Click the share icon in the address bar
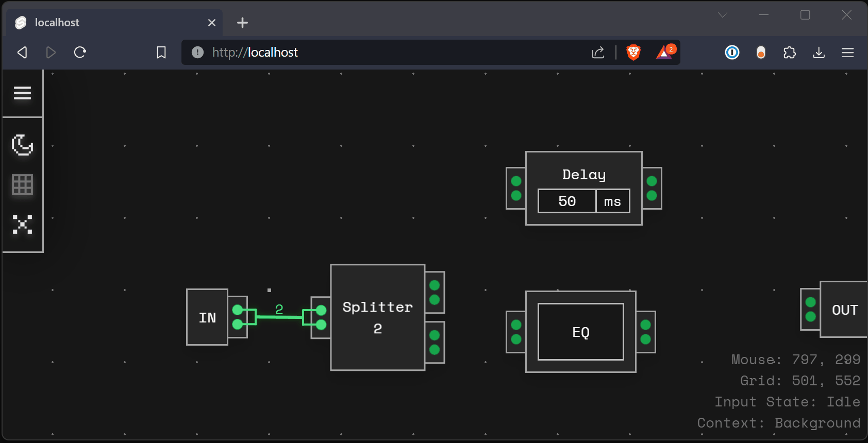868x443 pixels. 598,53
